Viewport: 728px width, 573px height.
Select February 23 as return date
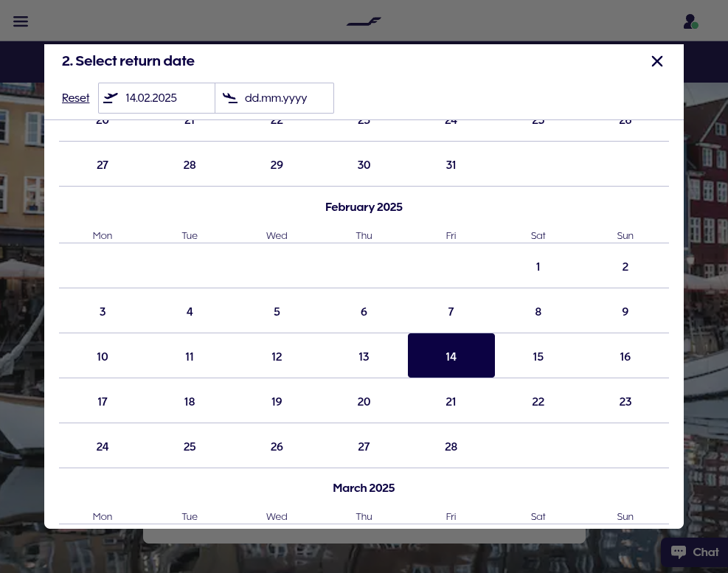[x=625, y=402]
